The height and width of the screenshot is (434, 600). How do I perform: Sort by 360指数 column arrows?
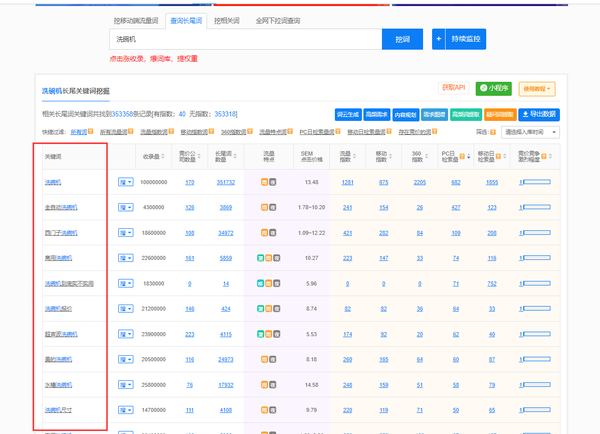coord(426,156)
